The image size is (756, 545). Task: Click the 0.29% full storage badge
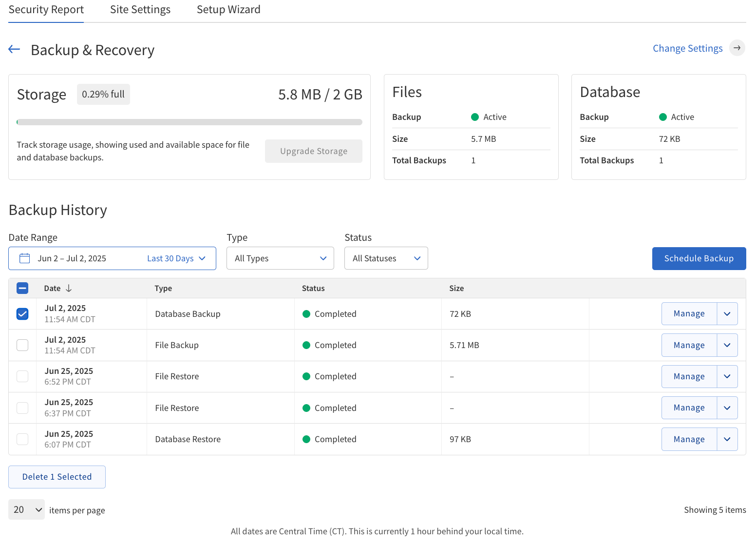pyautogui.click(x=103, y=94)
